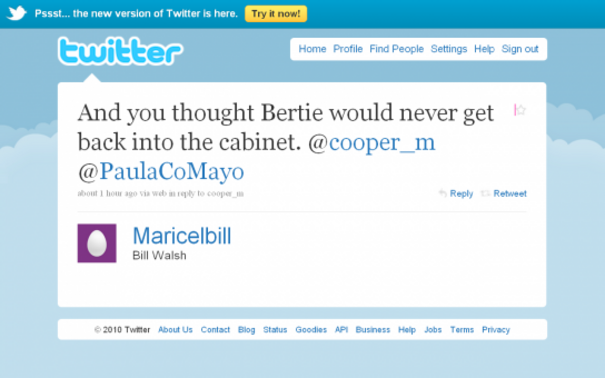
Task: Open the Status footer link
Action: (275, 330)
